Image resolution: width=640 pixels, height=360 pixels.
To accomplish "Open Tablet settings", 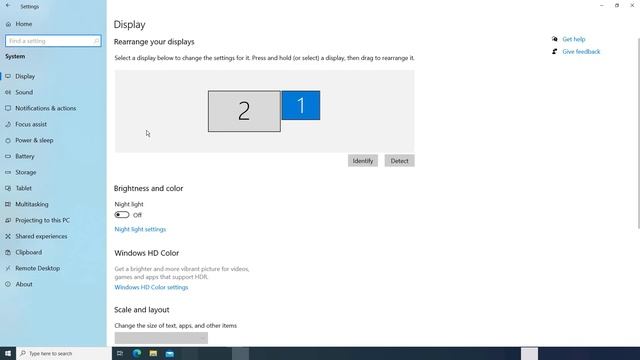I will (x=23, y=188).
